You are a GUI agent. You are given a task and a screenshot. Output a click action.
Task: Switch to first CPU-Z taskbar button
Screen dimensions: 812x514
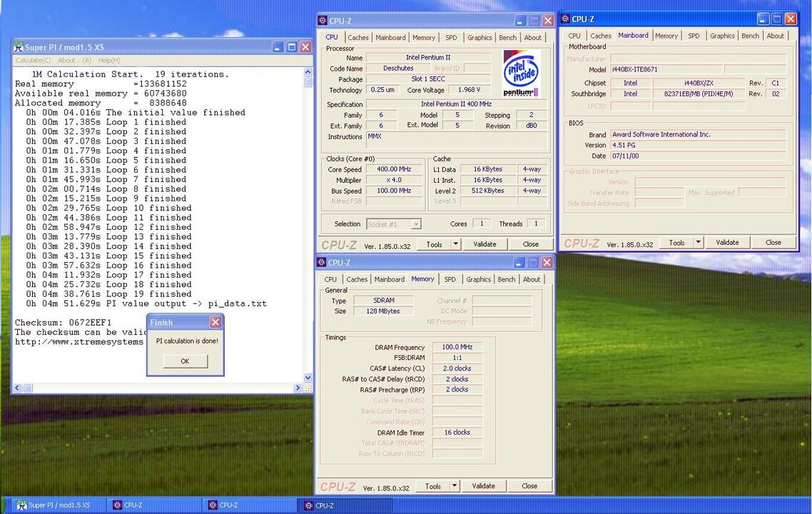tap(154, 505)
